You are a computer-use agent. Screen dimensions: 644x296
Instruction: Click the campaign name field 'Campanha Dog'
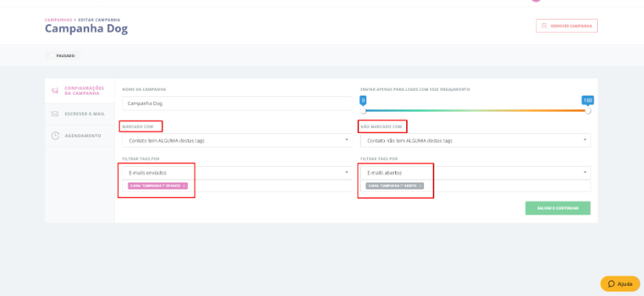(x=237, y=103)
